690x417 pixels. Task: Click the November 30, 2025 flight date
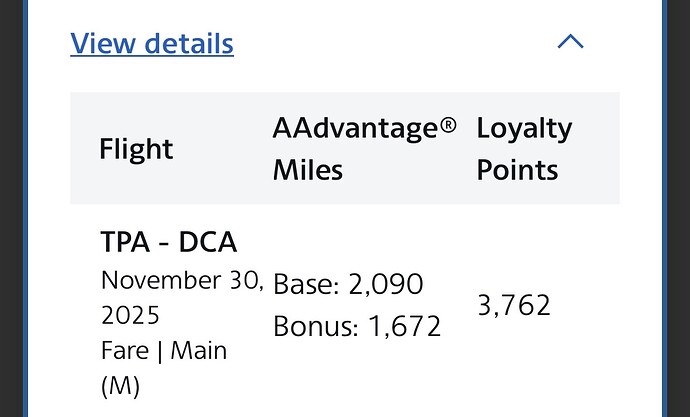click(x=182, y=297)
